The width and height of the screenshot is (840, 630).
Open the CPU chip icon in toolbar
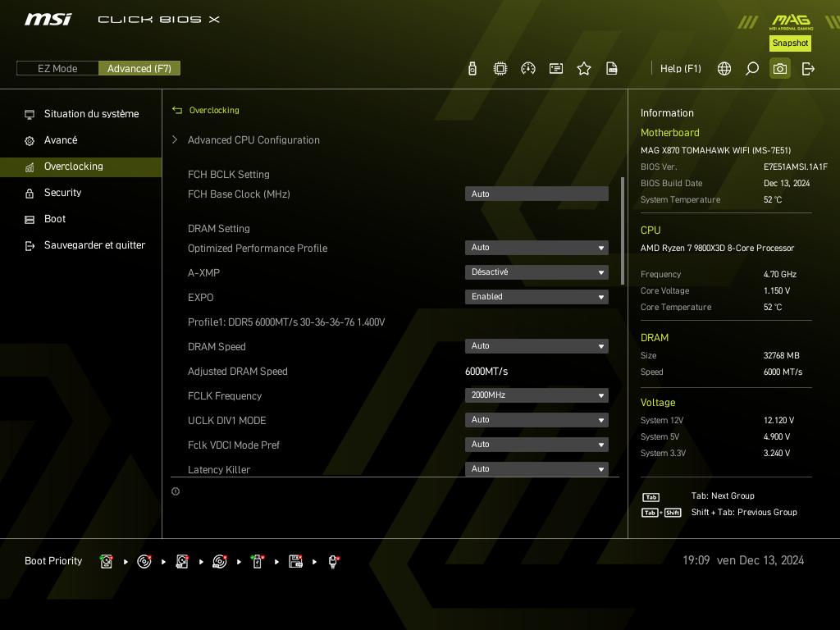[x=500, y=69]
